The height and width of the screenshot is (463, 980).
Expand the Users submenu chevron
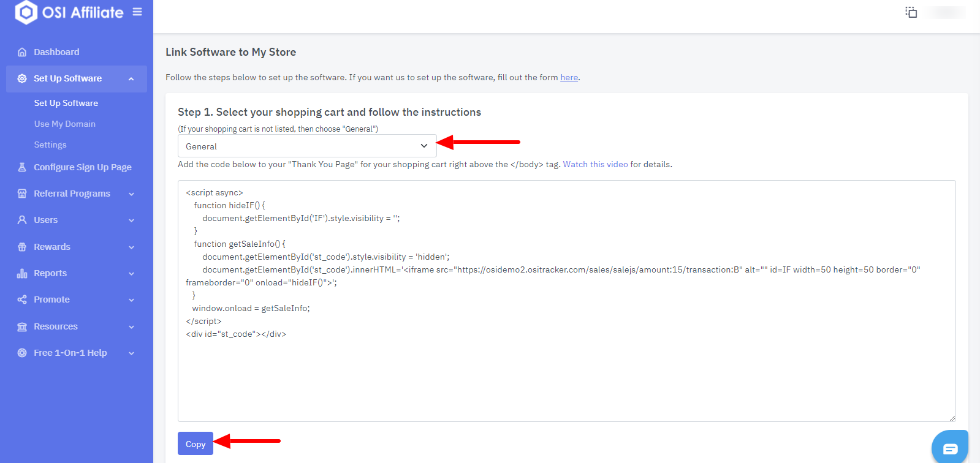131,220
